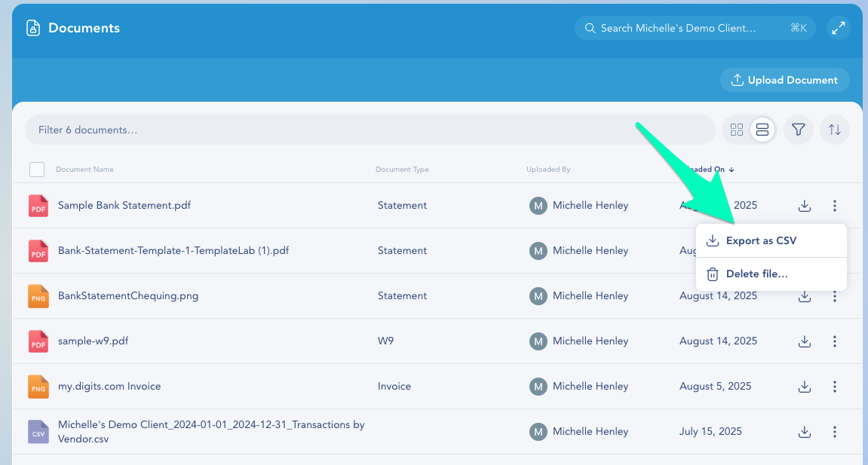The width and height of the screenshot is (868, 465).
Task: Sort by Uploaded By column header
Action: (548, 169)
